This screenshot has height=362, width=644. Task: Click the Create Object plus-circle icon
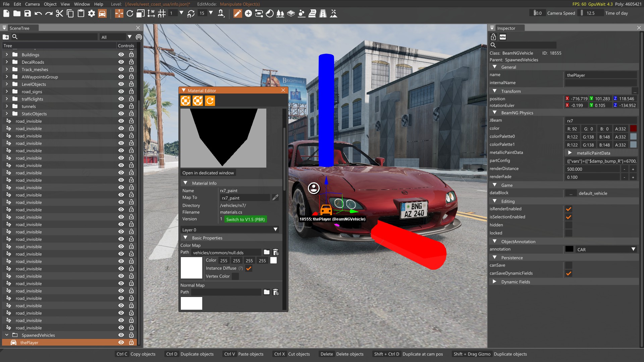(x=248, y=13)
